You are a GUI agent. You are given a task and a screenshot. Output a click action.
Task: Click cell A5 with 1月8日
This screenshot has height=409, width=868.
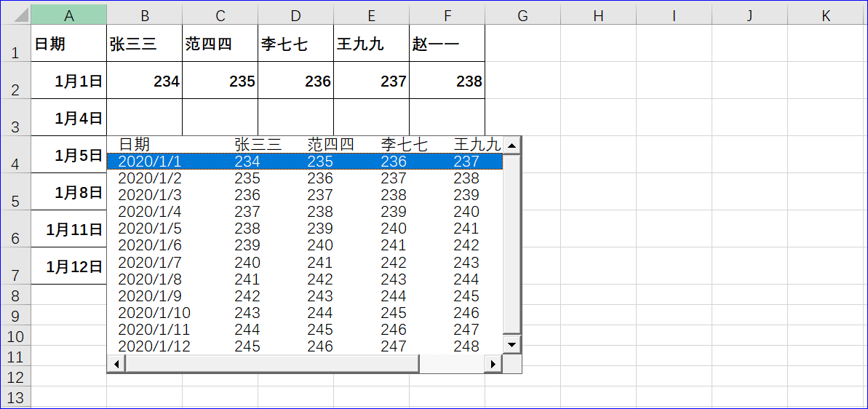pos(69,191)
